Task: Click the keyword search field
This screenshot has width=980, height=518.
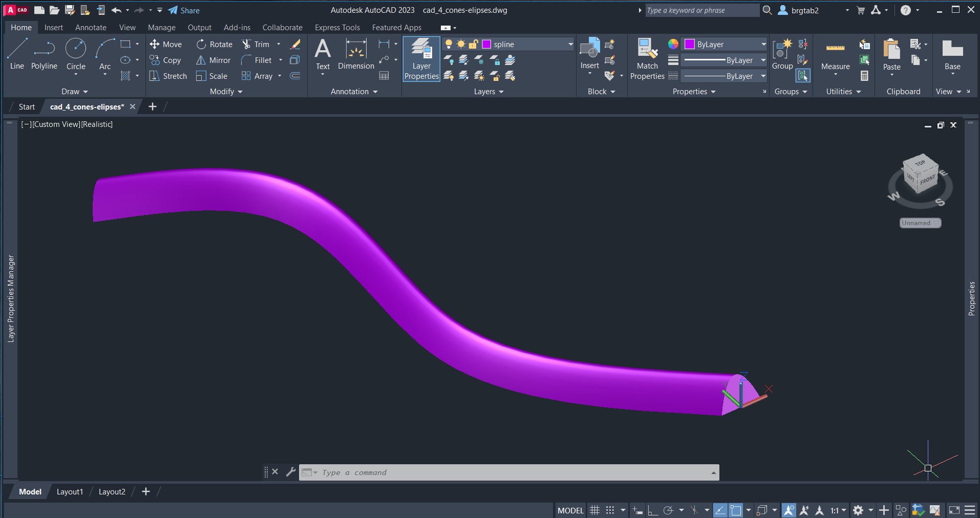Action: [701, 10]
